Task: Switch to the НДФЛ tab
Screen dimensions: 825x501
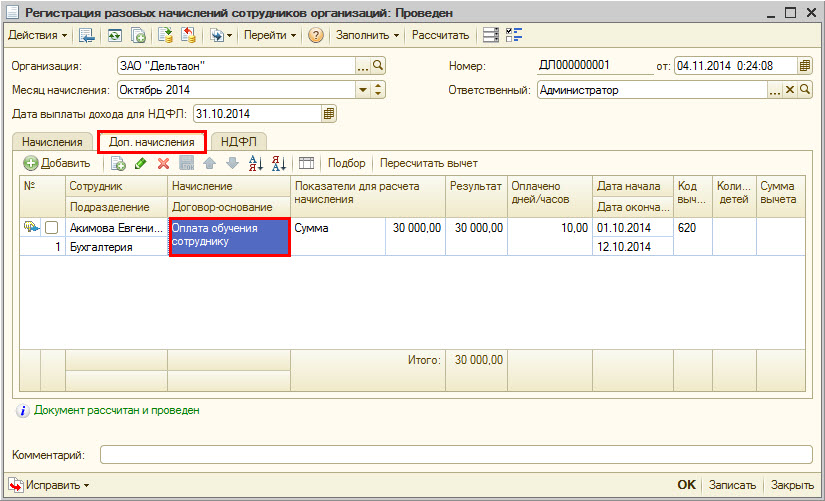Action: [239, 142]
